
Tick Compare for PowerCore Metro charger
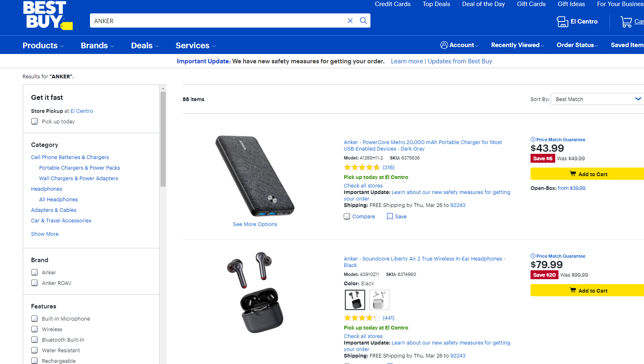click(x=347, y=216)
